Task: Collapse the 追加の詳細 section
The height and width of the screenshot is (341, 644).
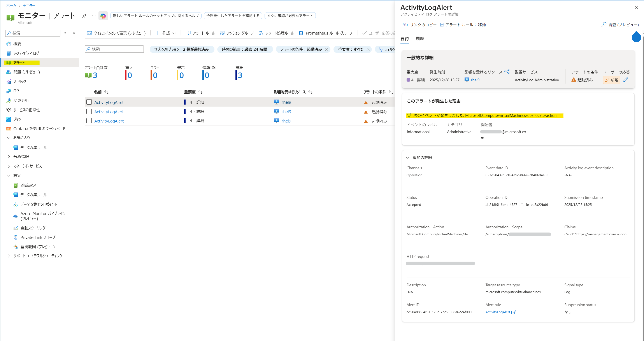Action: tap(407, 158)
